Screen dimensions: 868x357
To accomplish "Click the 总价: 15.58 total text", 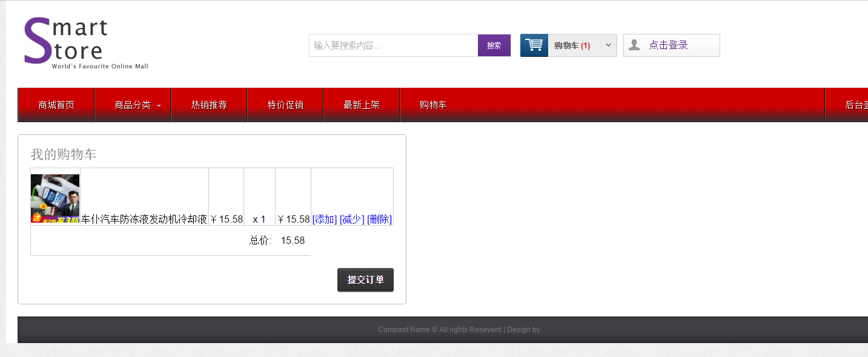I will [x=277, y=241].
